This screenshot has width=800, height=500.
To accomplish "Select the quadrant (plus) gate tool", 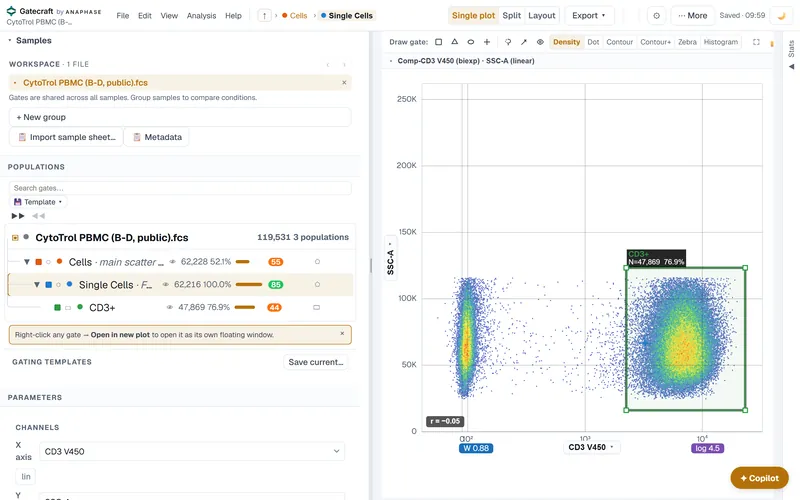I will [x=487, y=42].
